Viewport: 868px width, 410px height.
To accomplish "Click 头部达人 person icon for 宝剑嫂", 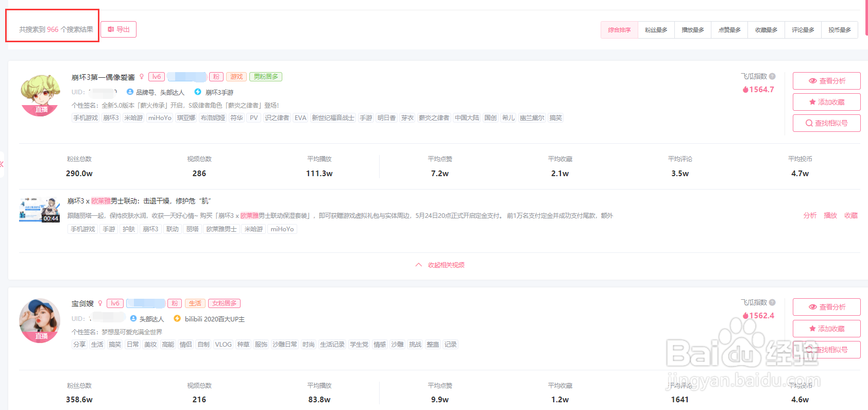I will (133, 318).
